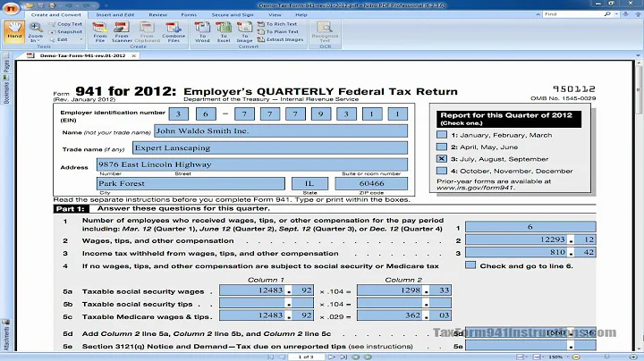The image size is (644, 361).
Task: Click line 1 employee count field
Action: pos(530,226)
